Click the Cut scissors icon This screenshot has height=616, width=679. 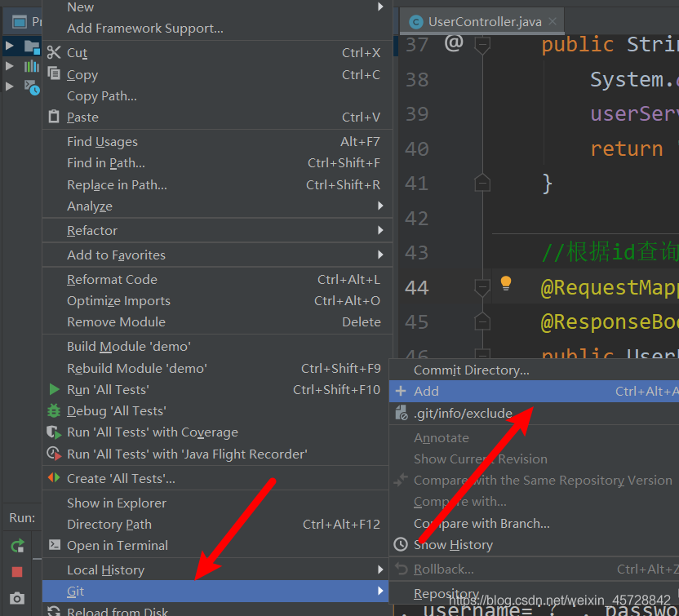tap(54, 52)
